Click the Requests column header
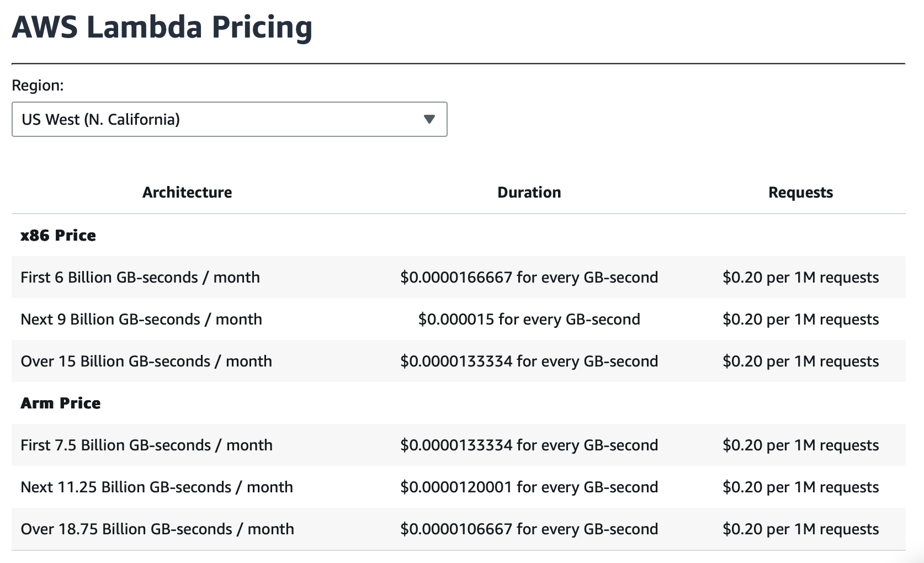This screenshot has width=924, height=563. point(800,193)
